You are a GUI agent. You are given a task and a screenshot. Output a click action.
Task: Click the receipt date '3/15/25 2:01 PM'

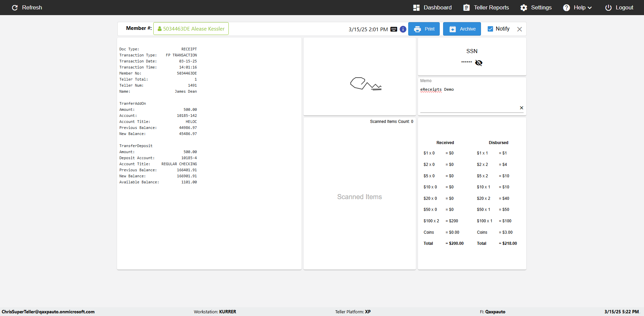point(368,29)
